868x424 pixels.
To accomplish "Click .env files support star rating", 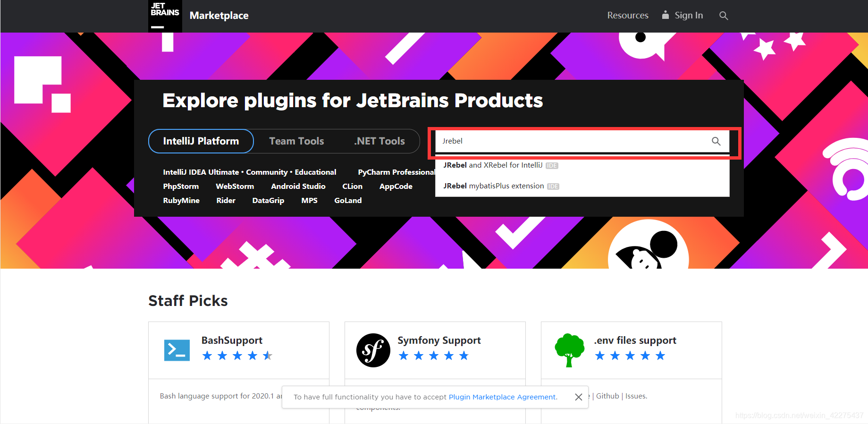I will pos(630,356).
